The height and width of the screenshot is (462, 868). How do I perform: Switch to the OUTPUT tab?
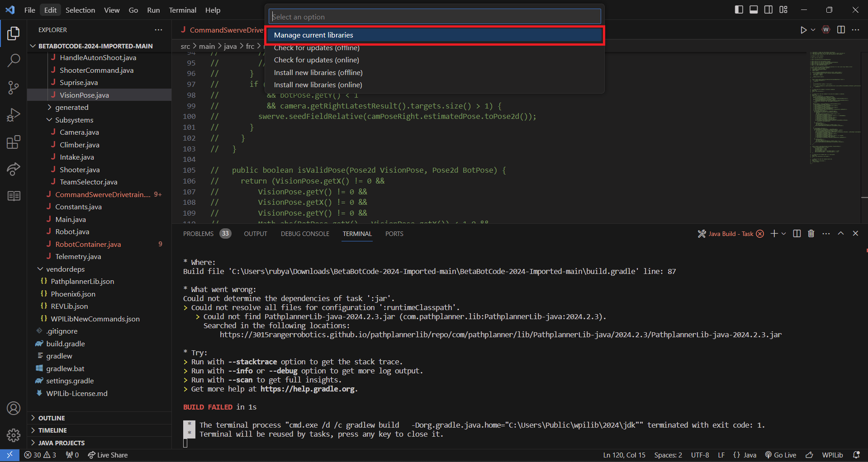[x=256, y=234]
